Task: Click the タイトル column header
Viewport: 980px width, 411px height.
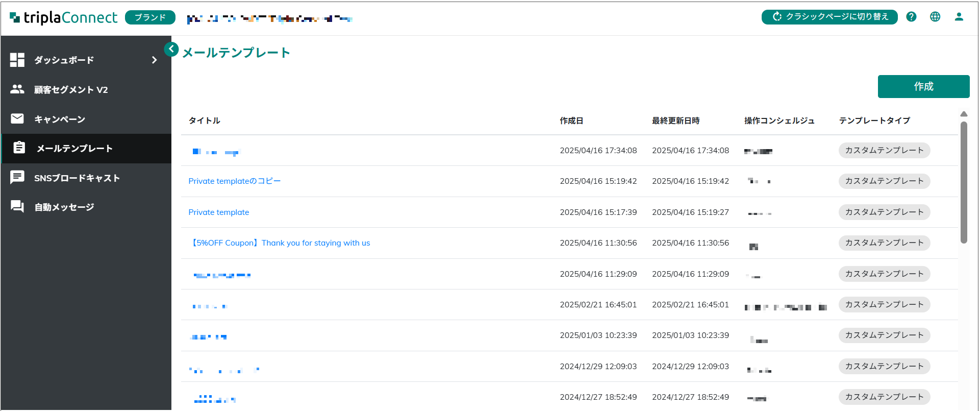Action: click(205, 120)
